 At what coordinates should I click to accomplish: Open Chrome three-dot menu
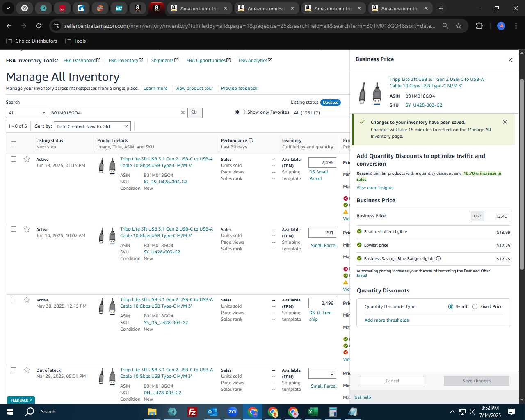click(x=515, y=26)
